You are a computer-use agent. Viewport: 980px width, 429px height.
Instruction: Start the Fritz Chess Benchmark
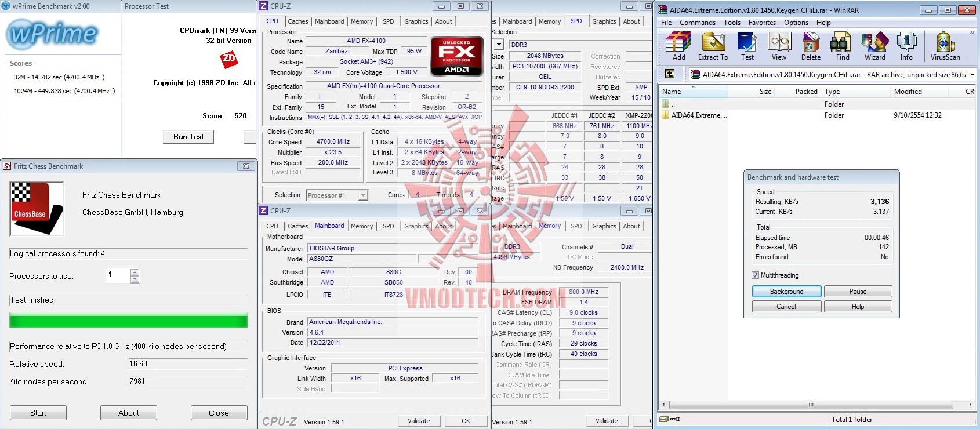pyautogui.click(x=38, y=413)
